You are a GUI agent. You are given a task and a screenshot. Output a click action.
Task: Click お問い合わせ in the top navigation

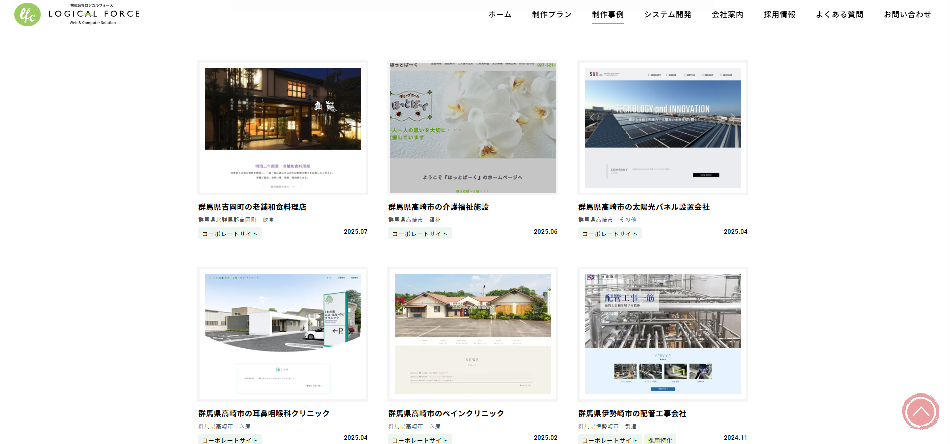907,15
